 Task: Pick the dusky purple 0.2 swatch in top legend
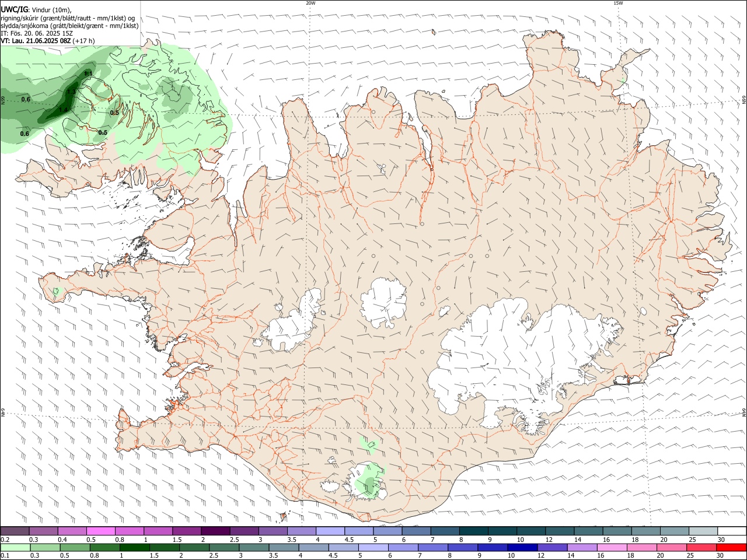[x=15, y=531]
